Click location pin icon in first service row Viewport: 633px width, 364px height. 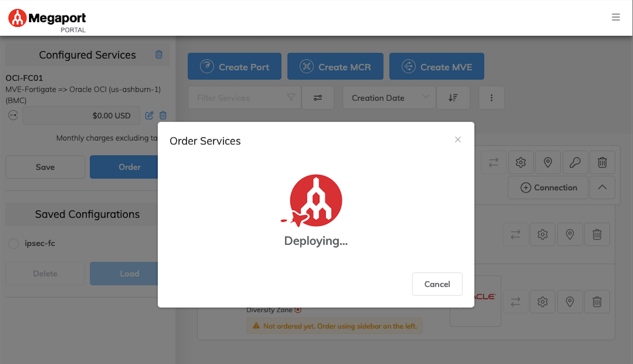pos(548,163)
